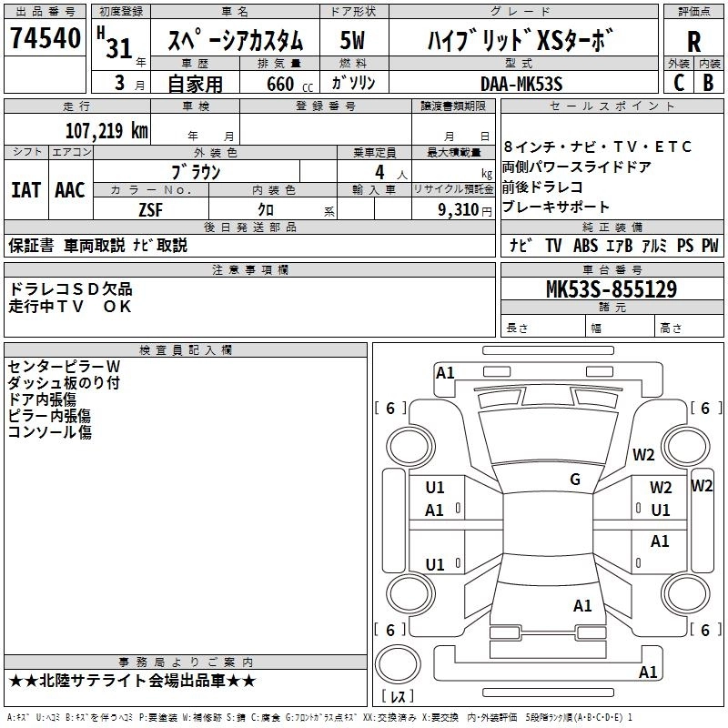The image size is (728, 728).
Task: Click the セールスポイント header
Action: point(612,106)
